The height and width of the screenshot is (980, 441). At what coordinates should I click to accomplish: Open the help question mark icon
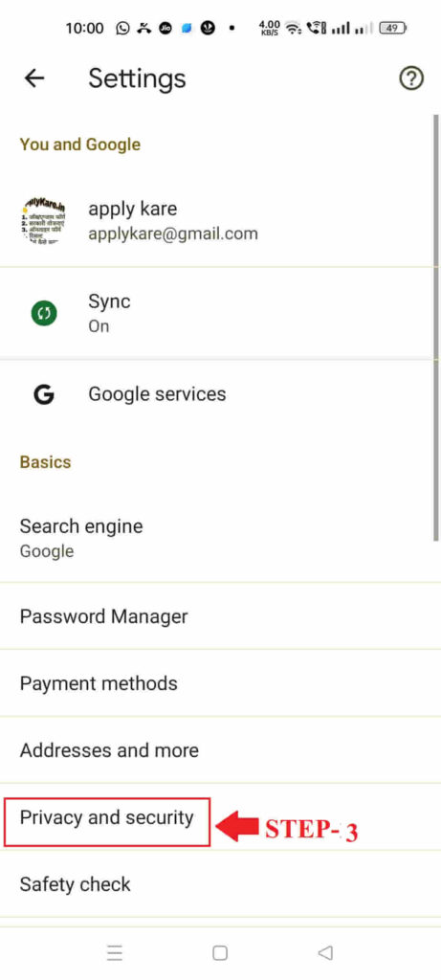click(x=411, y=78)
